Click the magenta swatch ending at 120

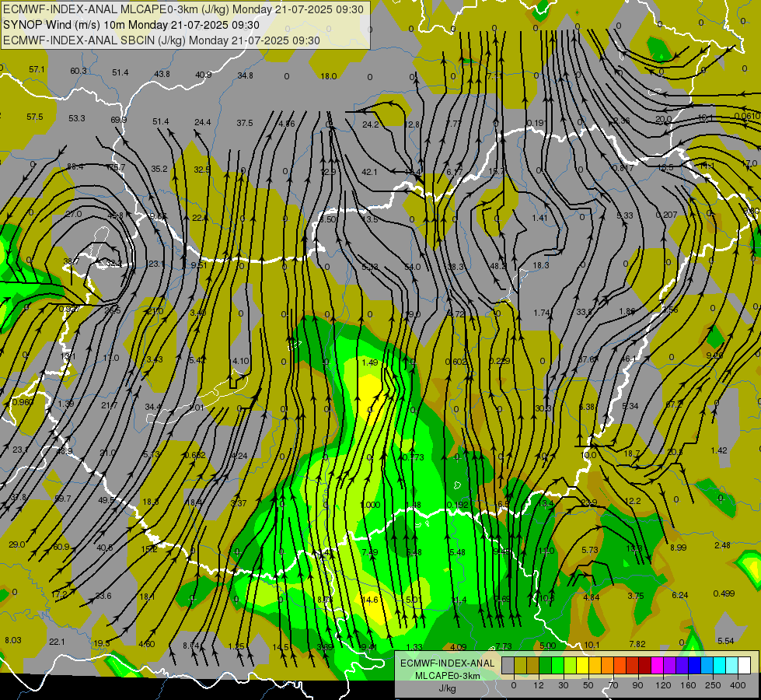(657, 665)
